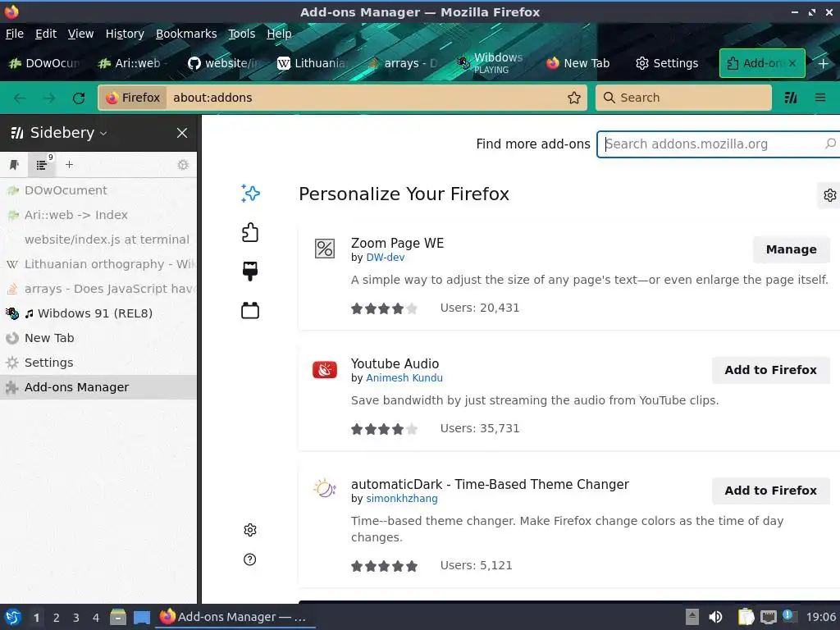Go forward one page
The height and width of the screenshot is (630, 840).
coord(48,98)
